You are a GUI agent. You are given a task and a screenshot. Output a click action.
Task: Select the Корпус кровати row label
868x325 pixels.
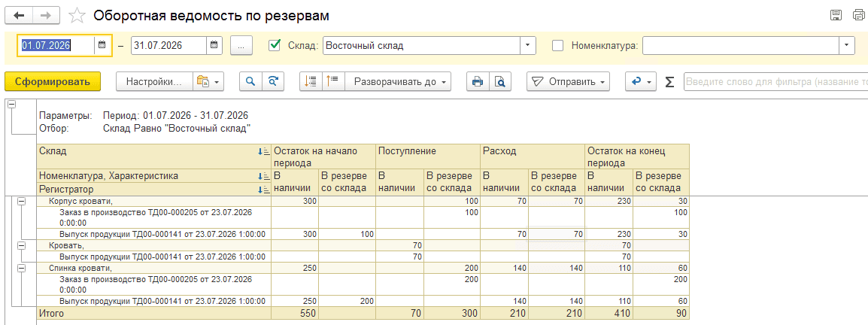pyautogui.click(x=80, y=202)
